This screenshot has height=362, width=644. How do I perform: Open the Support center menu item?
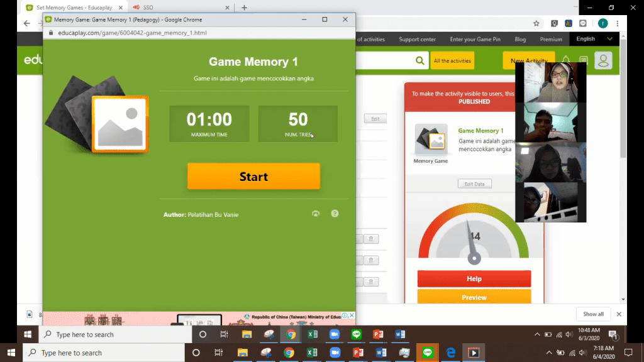[417, 39]
